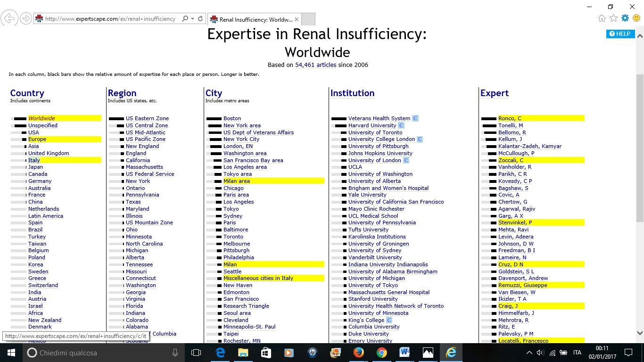Screen dimensions: 644x362
Task: Open the 54,461 articles link
Action: 315,65
